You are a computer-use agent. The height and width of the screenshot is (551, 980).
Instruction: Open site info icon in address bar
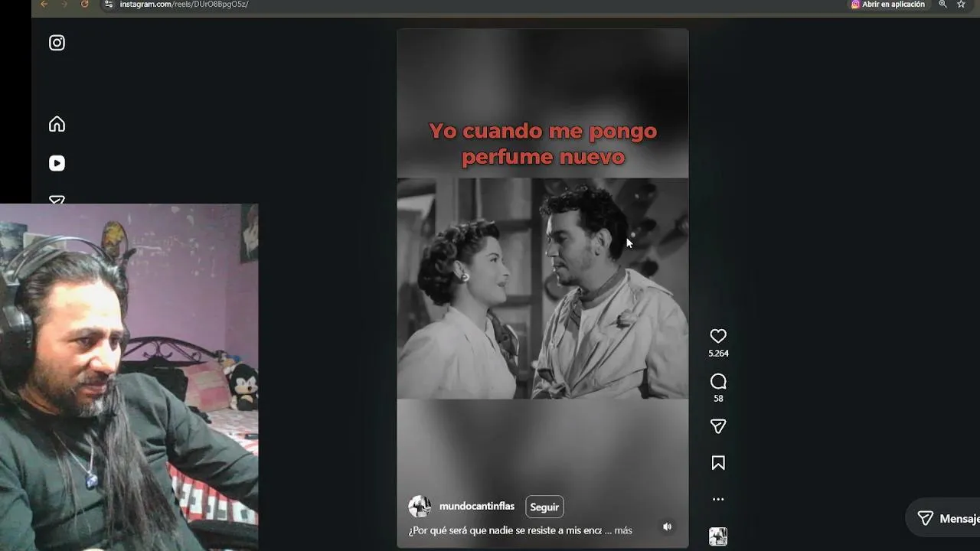[109, 5]
